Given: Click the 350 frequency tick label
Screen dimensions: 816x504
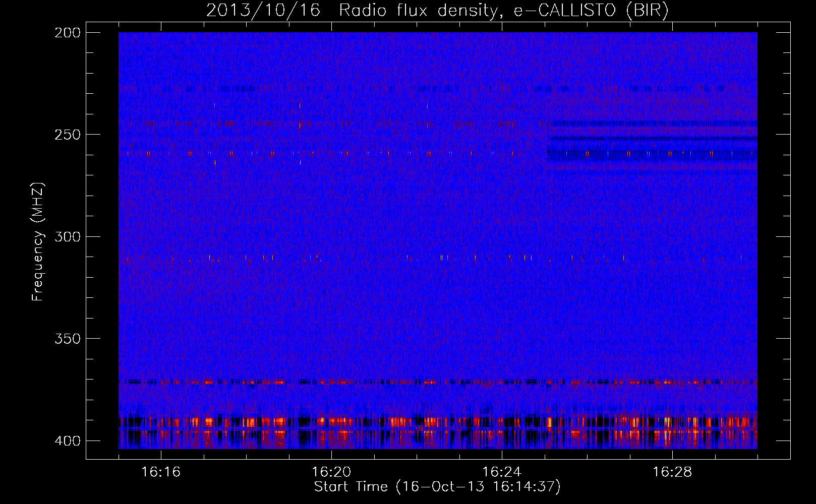Looking at the screenshot, I should coord(67,339).
